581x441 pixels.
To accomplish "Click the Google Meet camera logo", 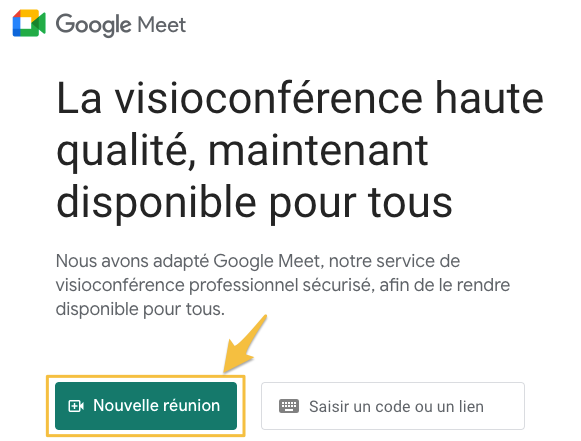I will coord(29,23).
